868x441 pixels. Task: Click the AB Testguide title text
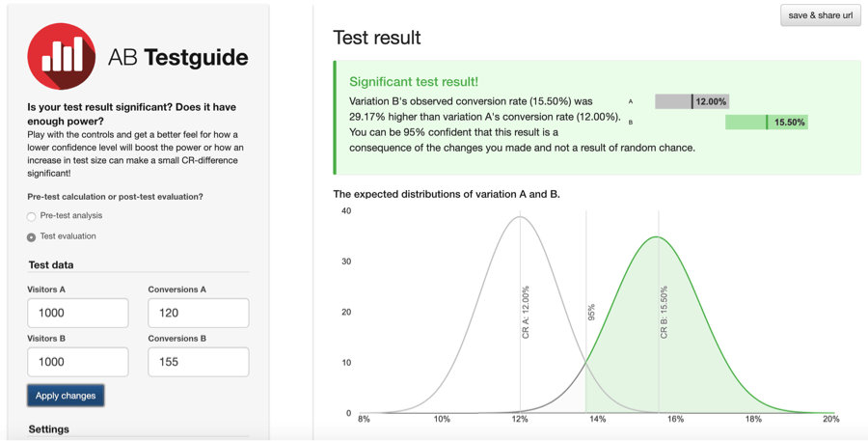tap(177, 58)
